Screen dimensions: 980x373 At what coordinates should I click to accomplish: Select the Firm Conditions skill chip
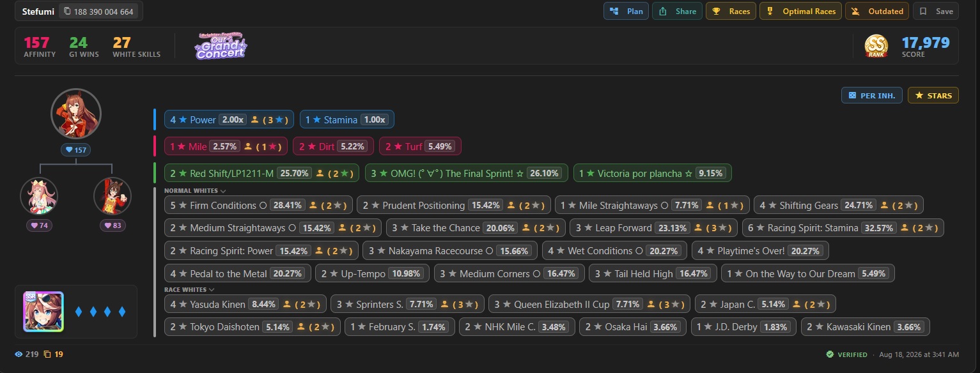[258, 205]
